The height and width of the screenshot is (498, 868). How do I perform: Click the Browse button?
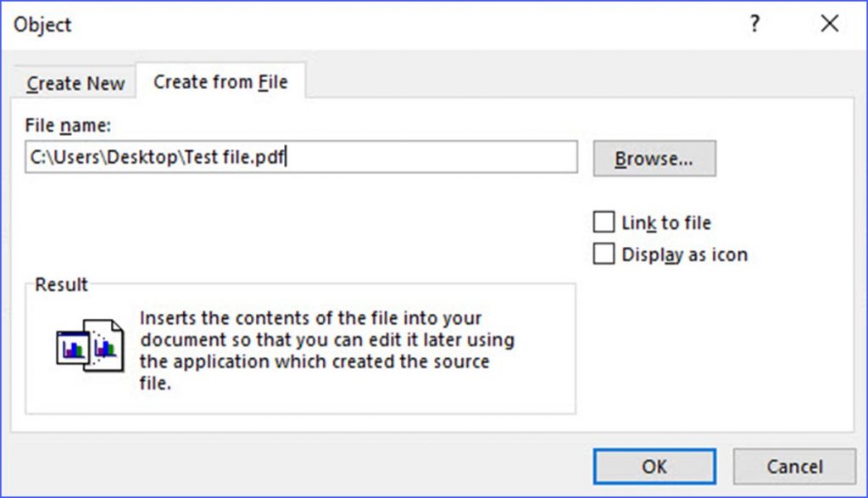654,158
